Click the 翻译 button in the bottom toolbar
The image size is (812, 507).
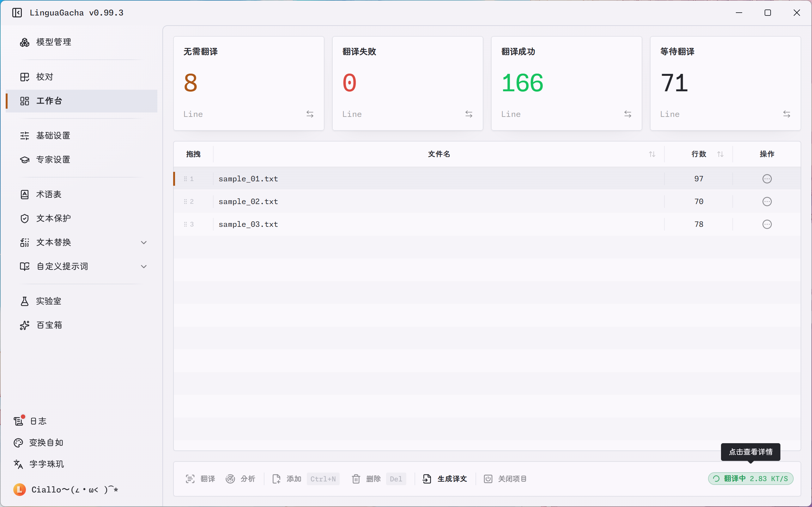200,479
